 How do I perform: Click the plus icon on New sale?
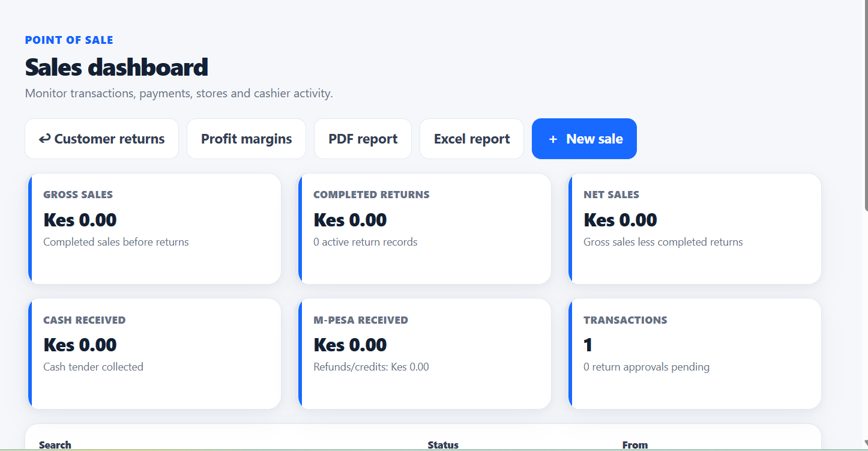pos(553,139)
